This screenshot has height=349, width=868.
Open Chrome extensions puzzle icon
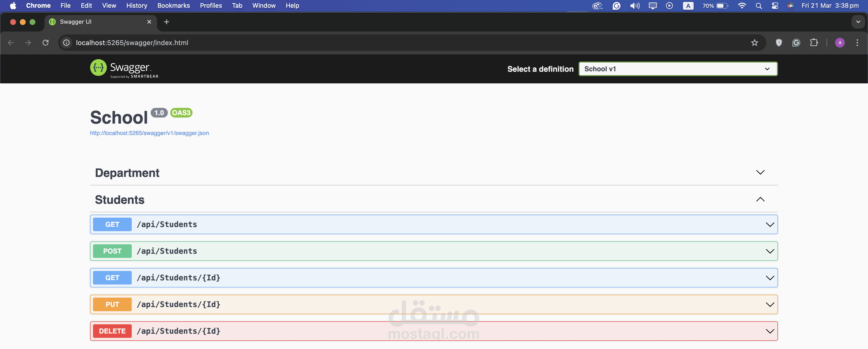[814, 42]
